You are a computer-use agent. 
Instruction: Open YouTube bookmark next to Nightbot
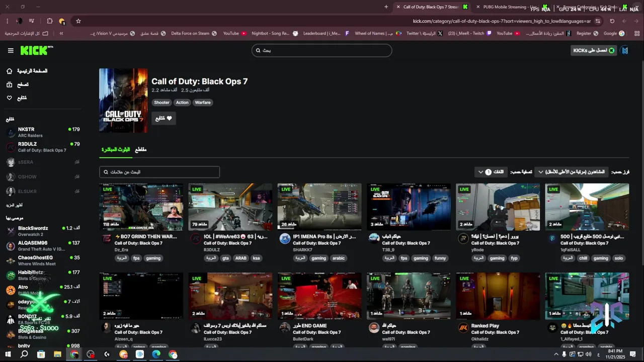(235, 33)
